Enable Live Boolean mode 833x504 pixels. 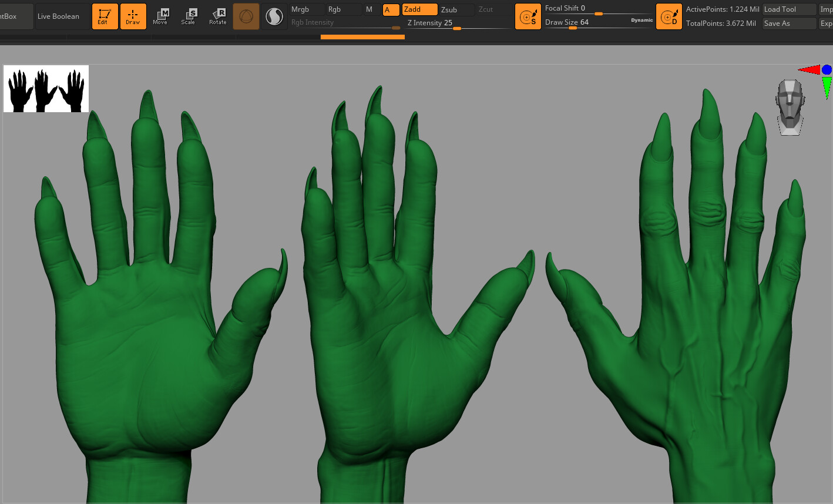pyautogui.click(x=61, y=16)
